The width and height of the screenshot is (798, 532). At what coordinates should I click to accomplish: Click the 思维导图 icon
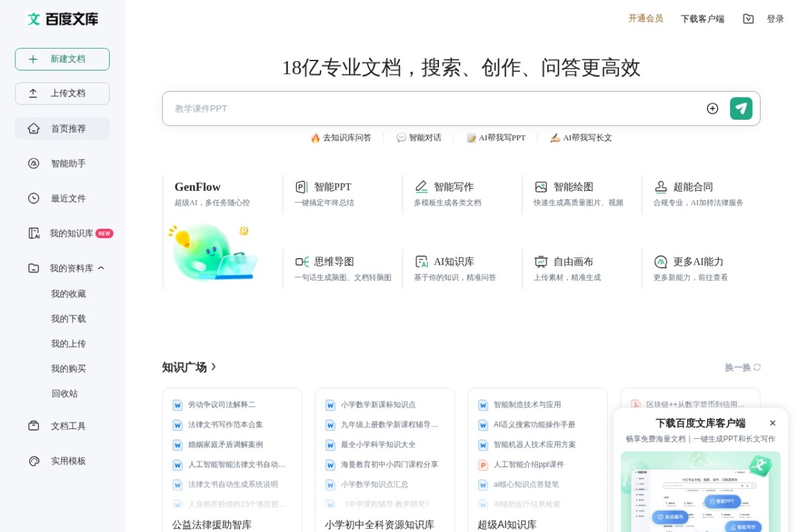coord(302,262)
